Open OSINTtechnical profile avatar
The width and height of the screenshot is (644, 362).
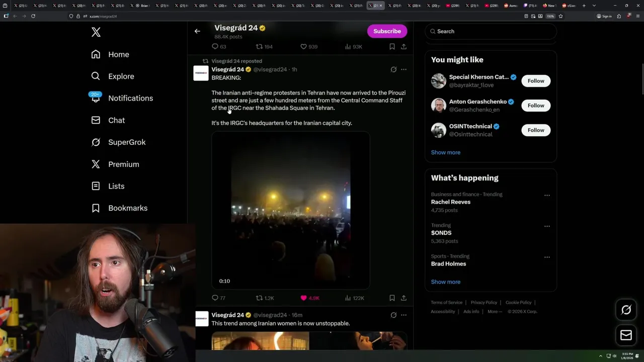439,130
